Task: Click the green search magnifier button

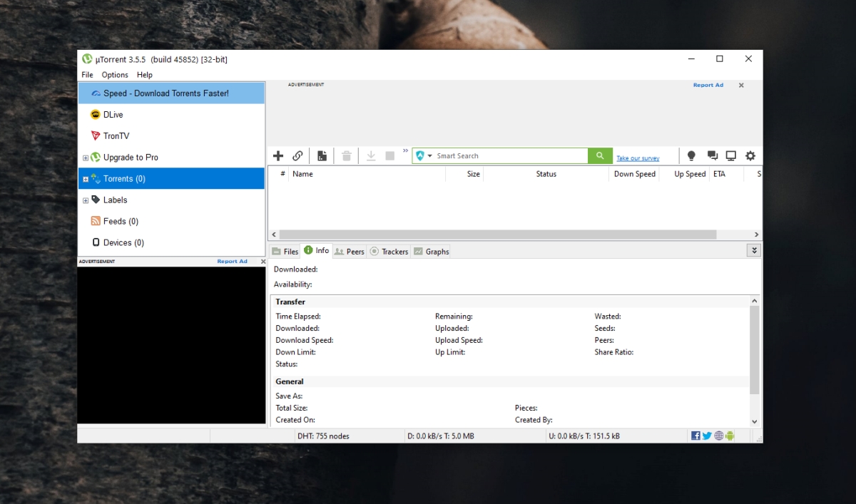Action: click(x=600, y=155)
